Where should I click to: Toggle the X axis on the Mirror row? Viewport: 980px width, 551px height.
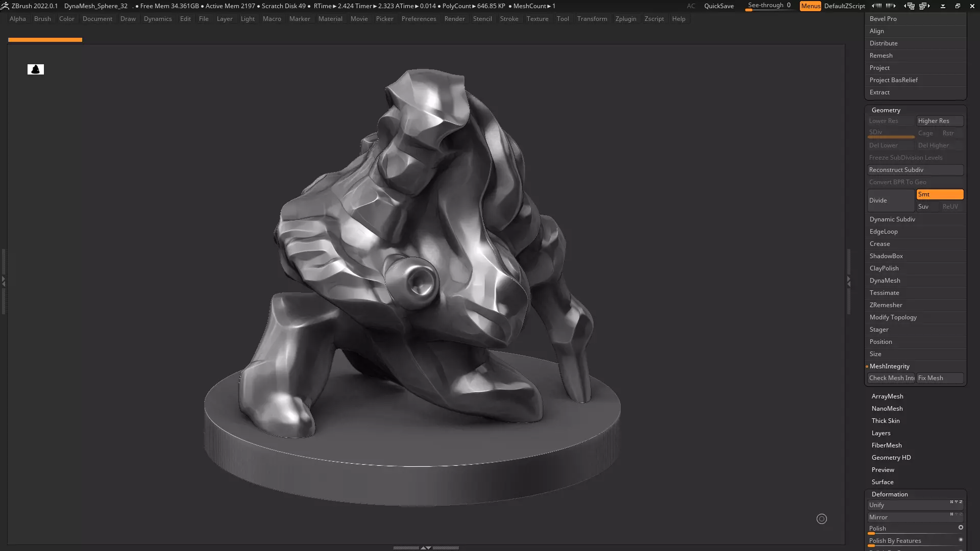point(951,514)
